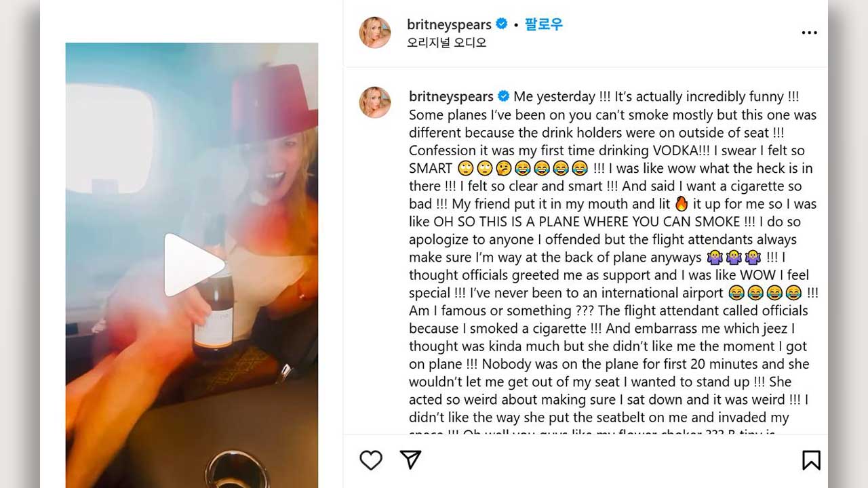The height and width of the screenshot is (488, 868).
Task: Click the cup holder at the video's bottom
Action: click(x=228, y=468)
